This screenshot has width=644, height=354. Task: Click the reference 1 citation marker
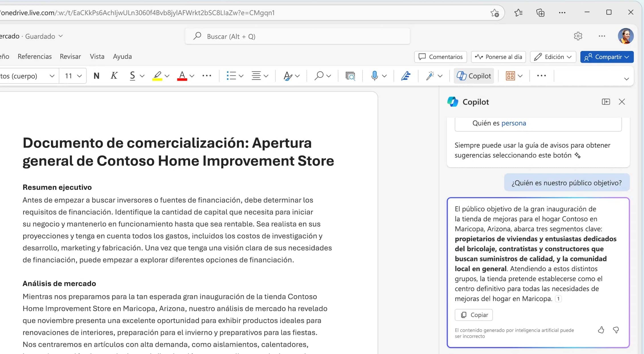point(558,299)
